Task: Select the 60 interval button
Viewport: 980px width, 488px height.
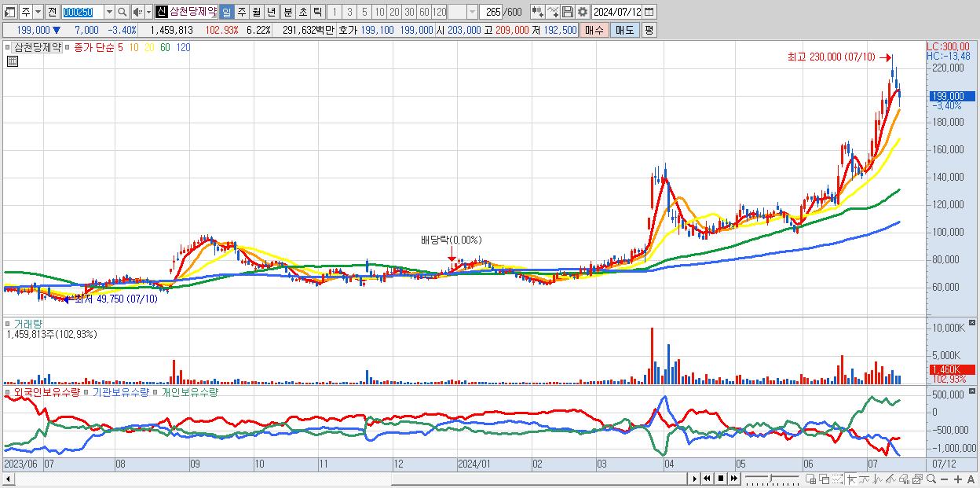Action: tap(424, 12)
